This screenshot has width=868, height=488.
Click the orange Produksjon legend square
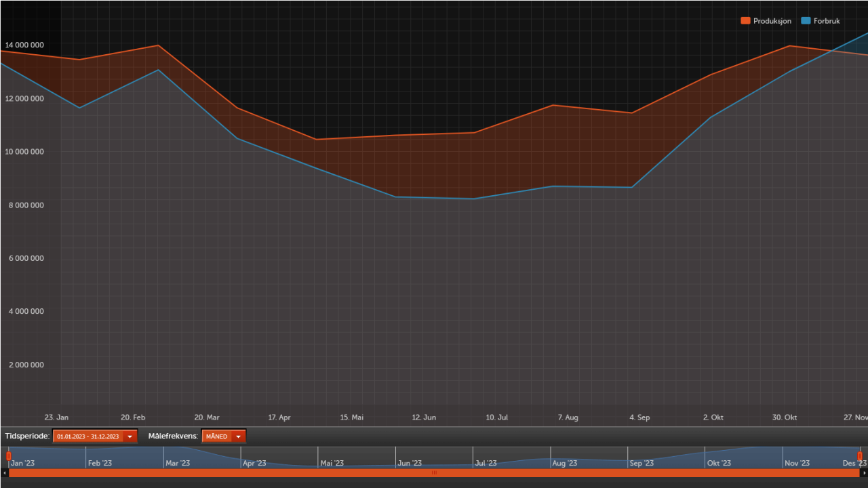[746, 20]
